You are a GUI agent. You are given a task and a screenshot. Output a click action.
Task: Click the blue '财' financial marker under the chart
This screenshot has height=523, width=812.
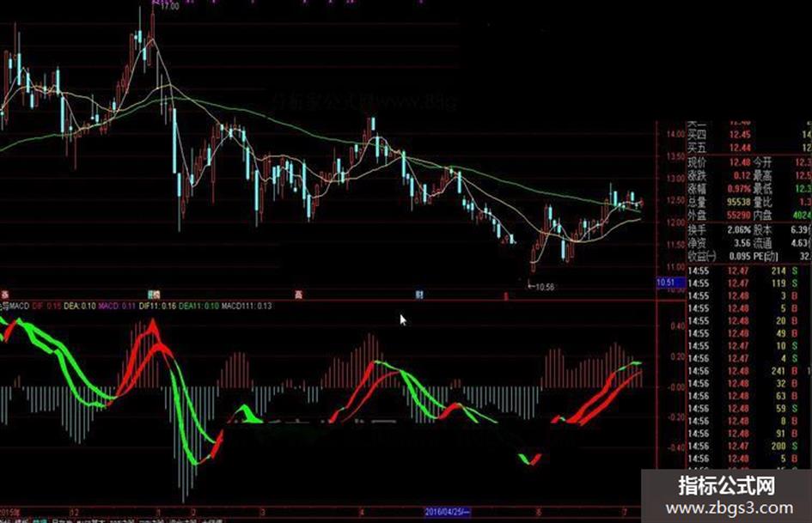419,295
